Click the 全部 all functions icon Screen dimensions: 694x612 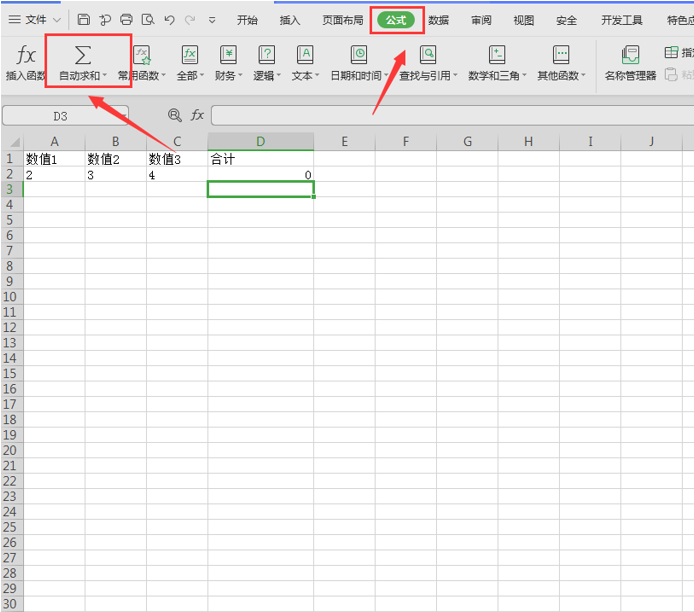coord(190,55)
